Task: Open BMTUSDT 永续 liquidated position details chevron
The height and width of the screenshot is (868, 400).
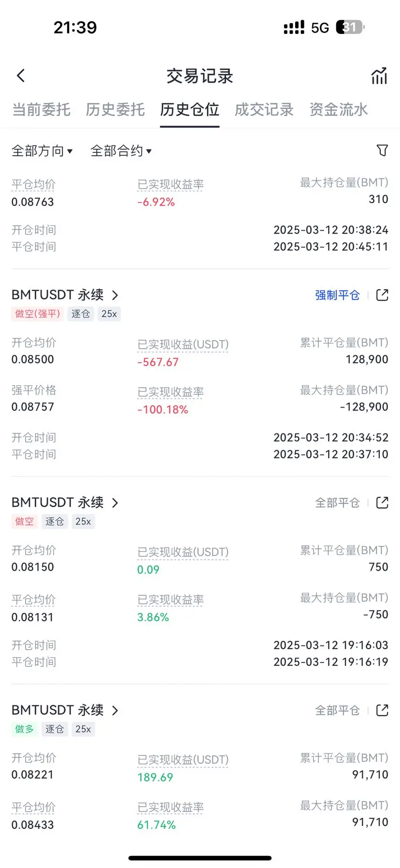Action: click(115, 295)
